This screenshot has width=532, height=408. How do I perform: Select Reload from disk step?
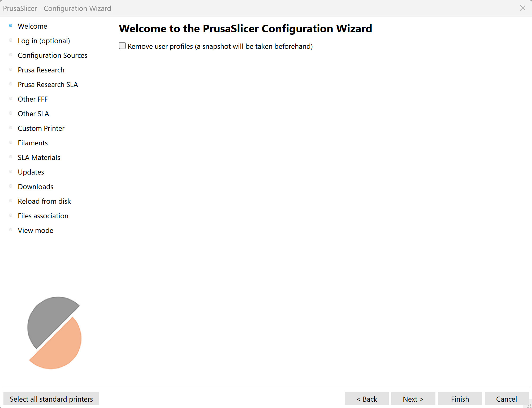[44, 201]
